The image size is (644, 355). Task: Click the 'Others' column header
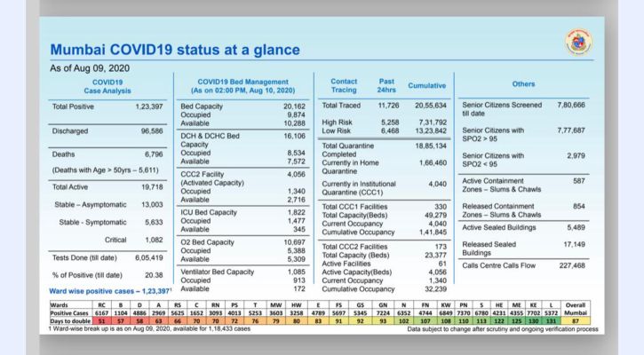(523, 84)
